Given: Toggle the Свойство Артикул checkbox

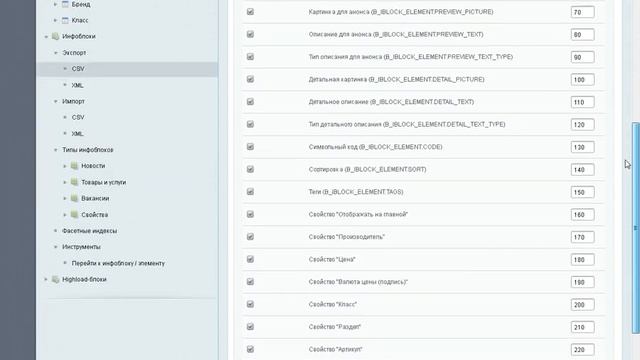Looking at the screenshot, I should click(250, 349).
